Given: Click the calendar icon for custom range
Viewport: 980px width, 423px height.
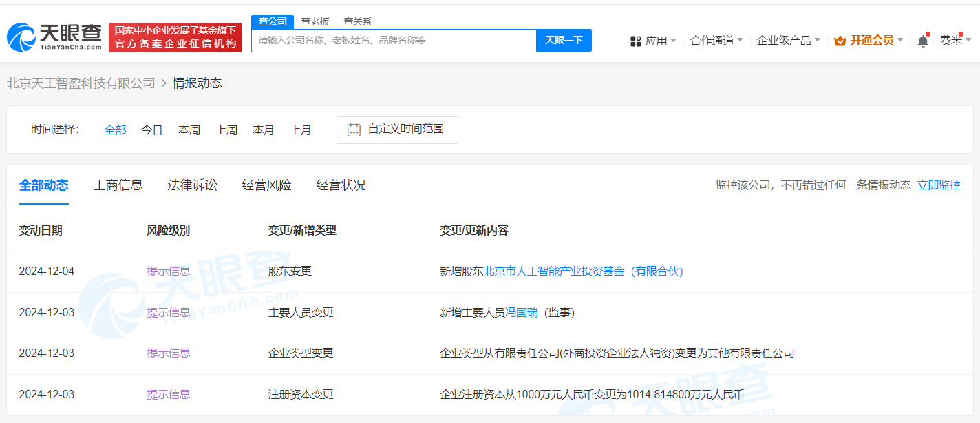Looking at the screenshot, I should coord(354,130).
